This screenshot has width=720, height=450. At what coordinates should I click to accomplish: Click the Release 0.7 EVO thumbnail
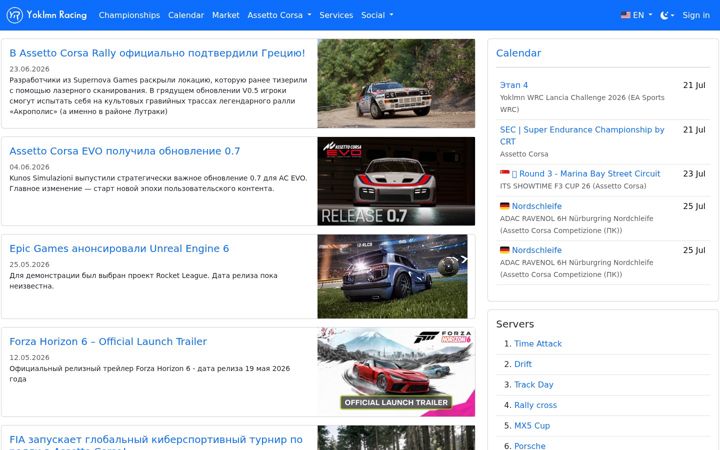click(x=396, y=181)
